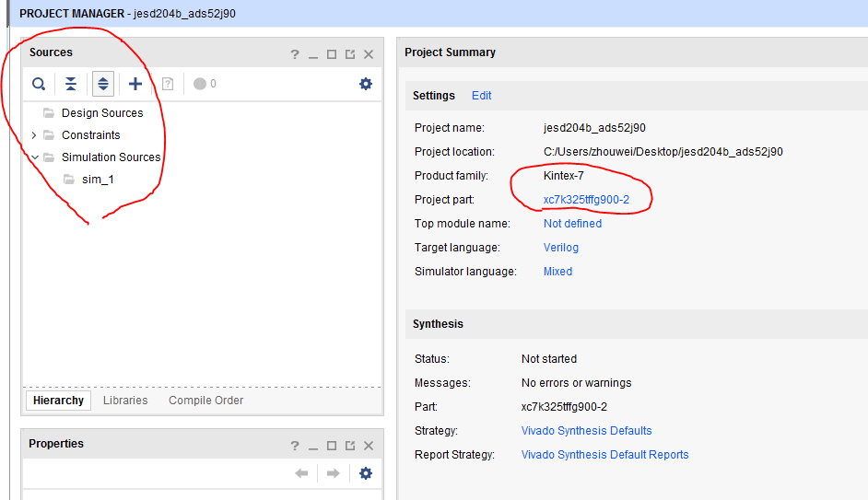Open search in Sources panel
This screenshot has height=500, width=868.
coord(38,84)
